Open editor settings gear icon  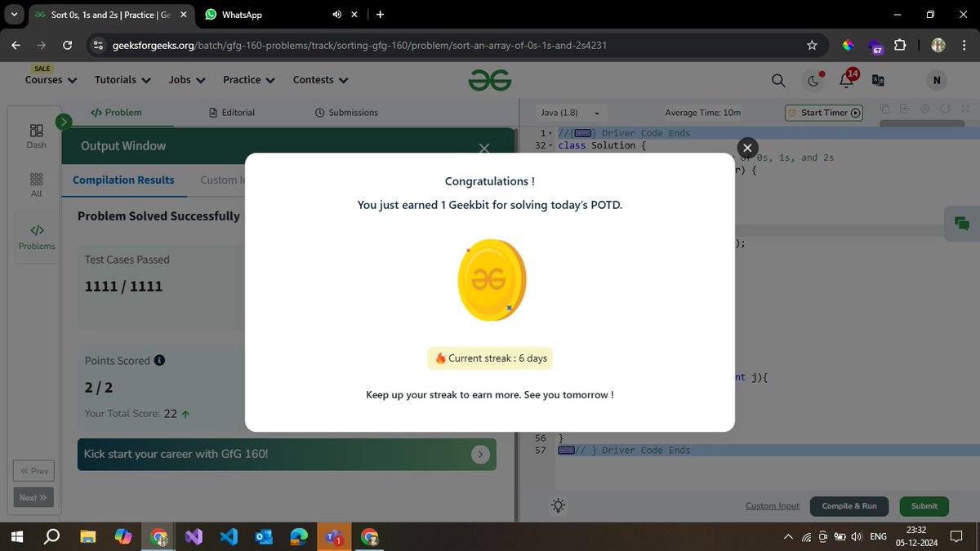[x=924, y=109]
